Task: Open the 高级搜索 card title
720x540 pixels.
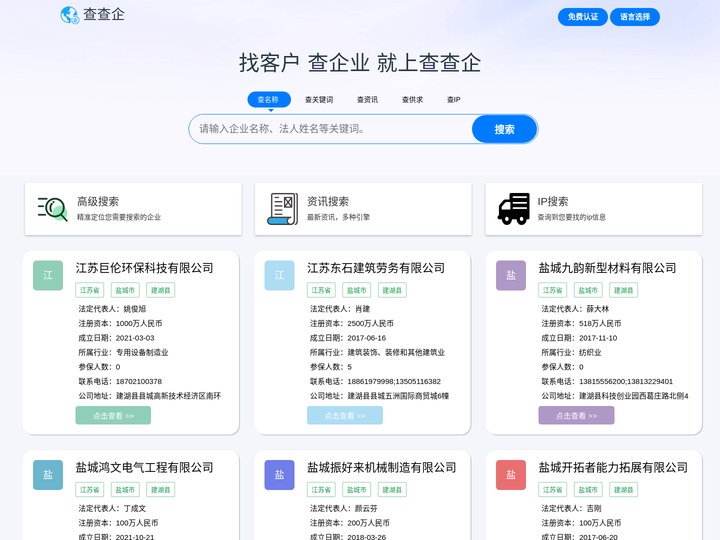Action: pyautogui.click(x=98, y=201)
